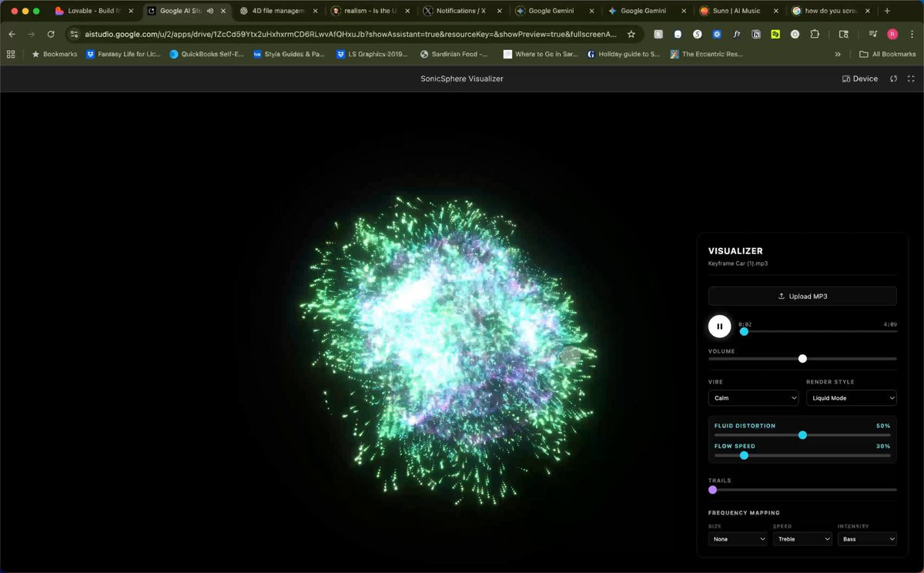Open the Device preview selector
The height and width of the screenshot is (573, 924).
coord(860,79)
